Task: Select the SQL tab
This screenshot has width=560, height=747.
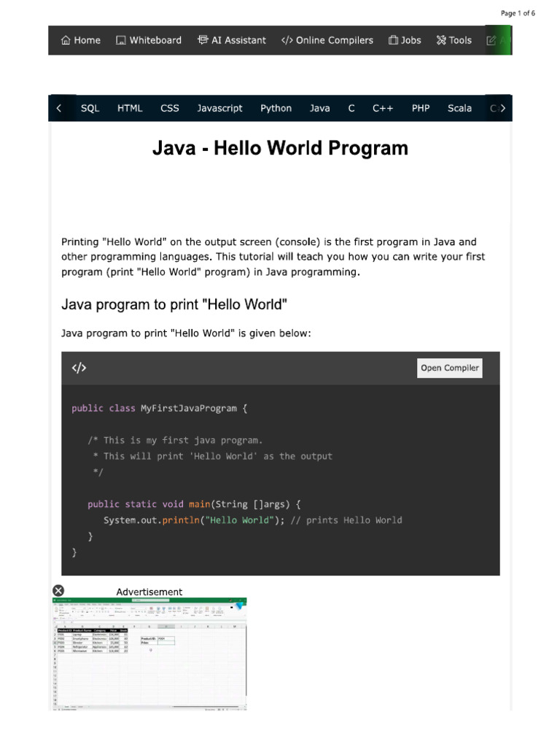Action: (x=90, y=108)
